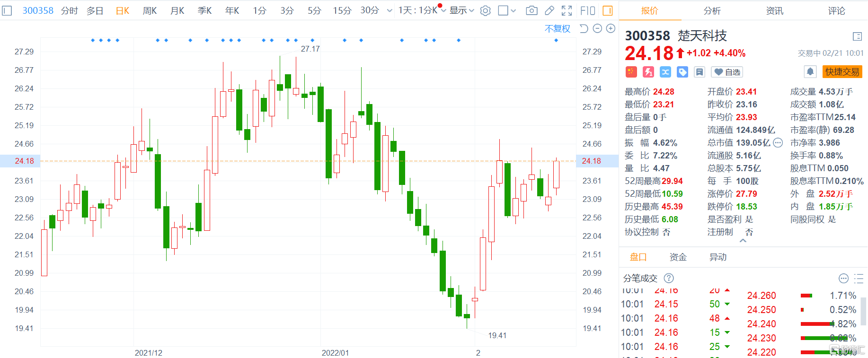Screen dimensions: 868x358
Task: Open the 1天:1分K dropdown
Action: (x=421, y=10)
